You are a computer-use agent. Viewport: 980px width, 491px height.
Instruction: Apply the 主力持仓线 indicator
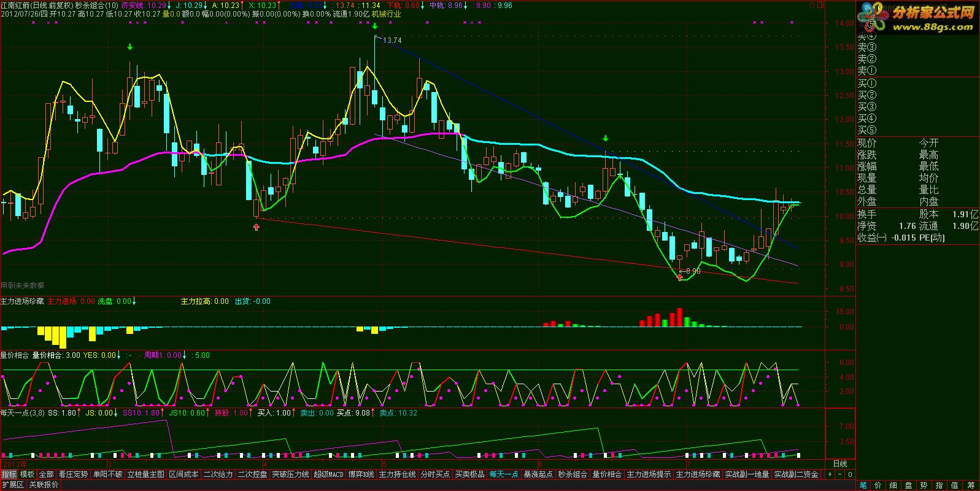pos(397,474)
